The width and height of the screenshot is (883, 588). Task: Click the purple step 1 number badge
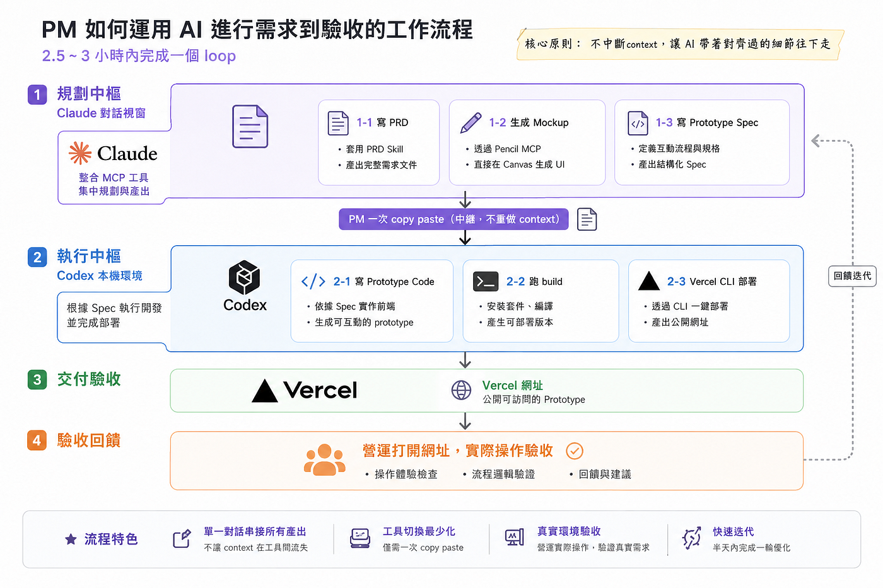click(37, 95)
